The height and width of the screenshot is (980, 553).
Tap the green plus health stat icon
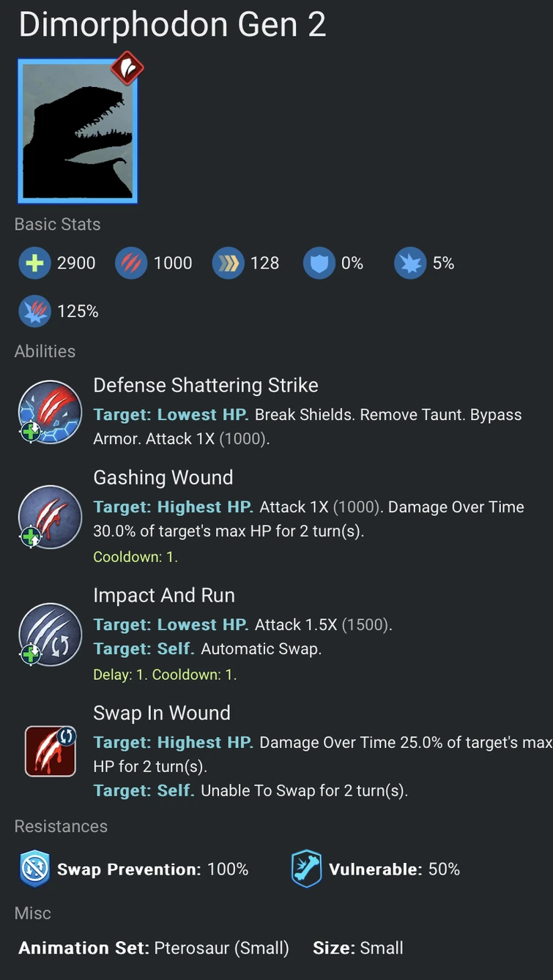(34, 263)
